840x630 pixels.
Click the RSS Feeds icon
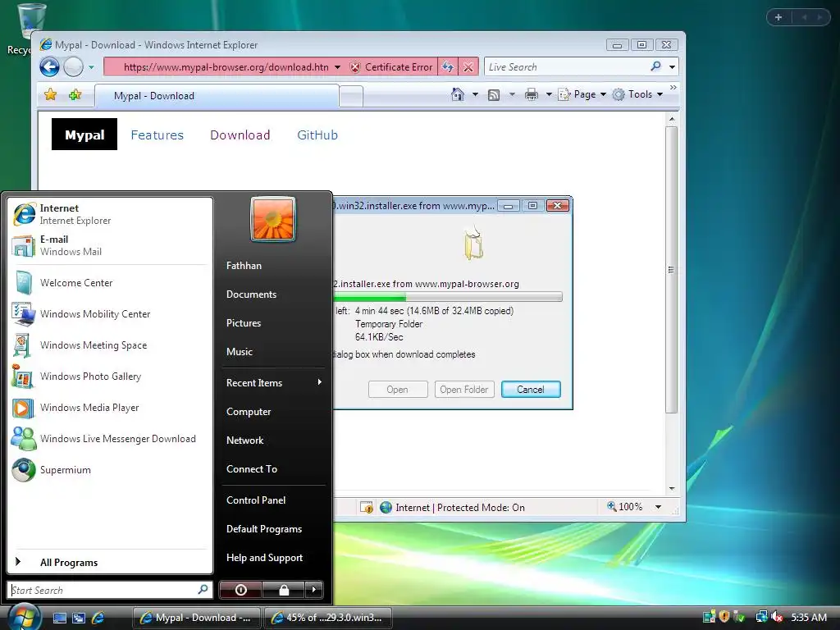tap(494, 95)
